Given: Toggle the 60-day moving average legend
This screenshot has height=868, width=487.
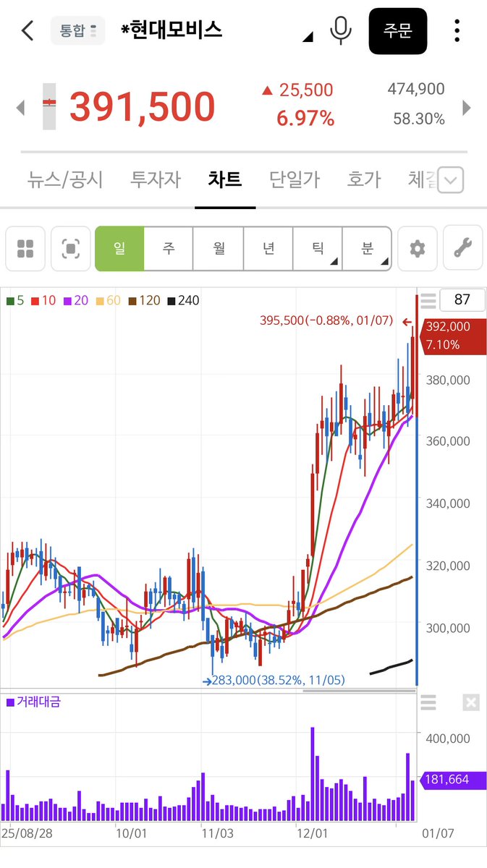Looking at the screenshot, I should click(x=108, y=300).
